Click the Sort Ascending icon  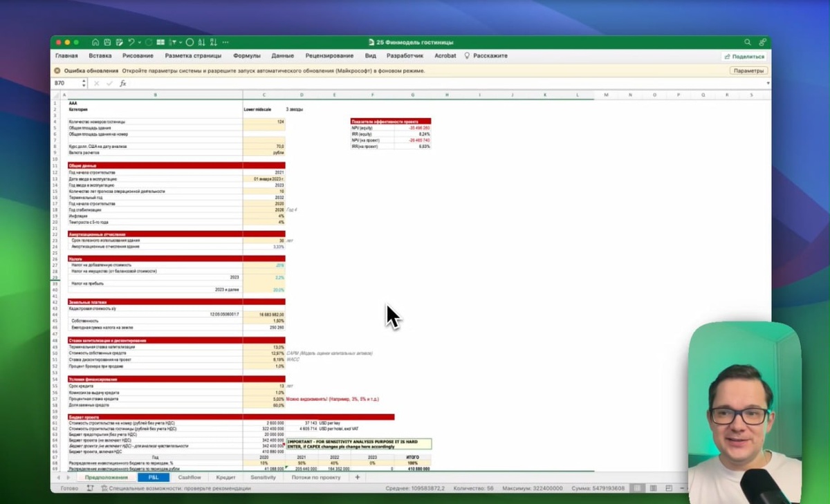pyautogui.click(x=202, y=42)
